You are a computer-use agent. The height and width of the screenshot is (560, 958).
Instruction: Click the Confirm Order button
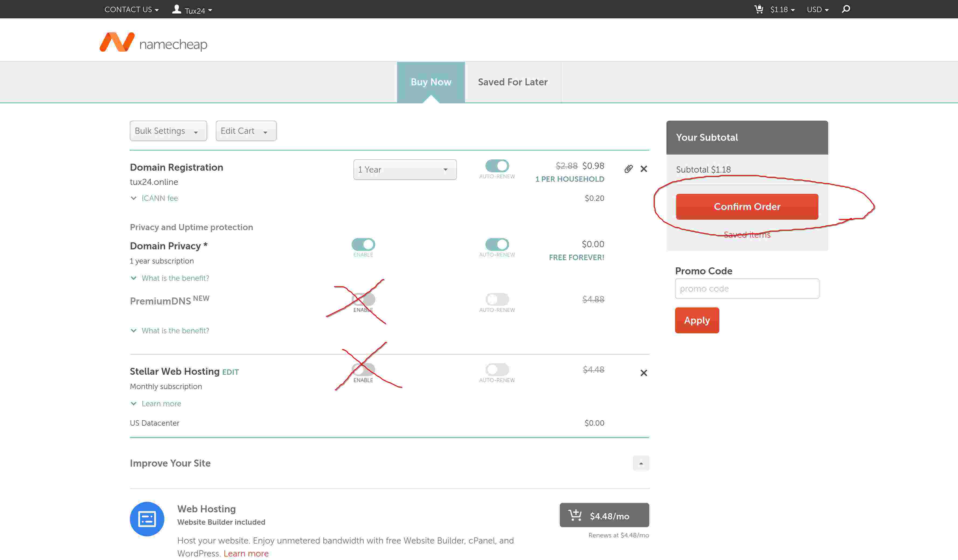[x=747, y=207]
